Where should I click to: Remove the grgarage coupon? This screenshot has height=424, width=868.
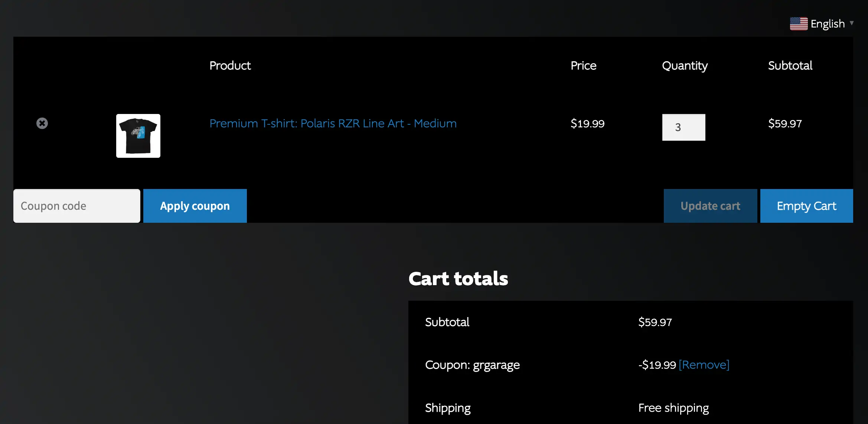pos(704,365)
